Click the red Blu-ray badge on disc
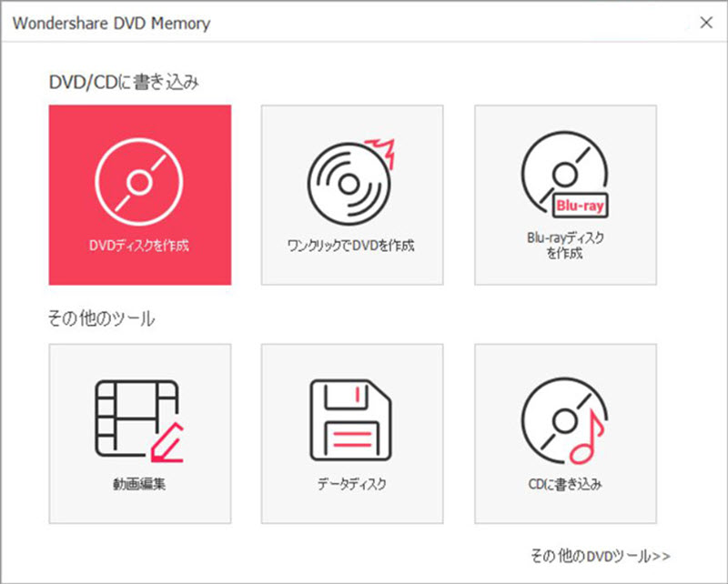Screen dimensions: 728x584 [x=580, y=206]
